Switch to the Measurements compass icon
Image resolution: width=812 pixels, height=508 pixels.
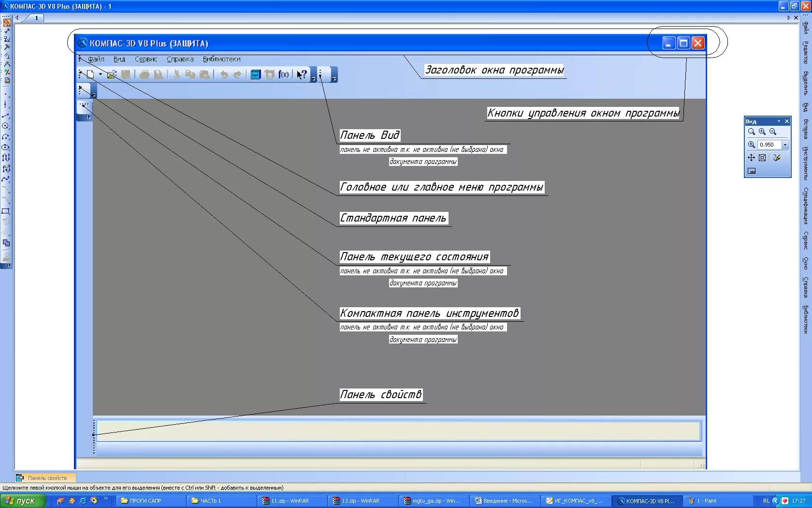(x=6, y=64)
